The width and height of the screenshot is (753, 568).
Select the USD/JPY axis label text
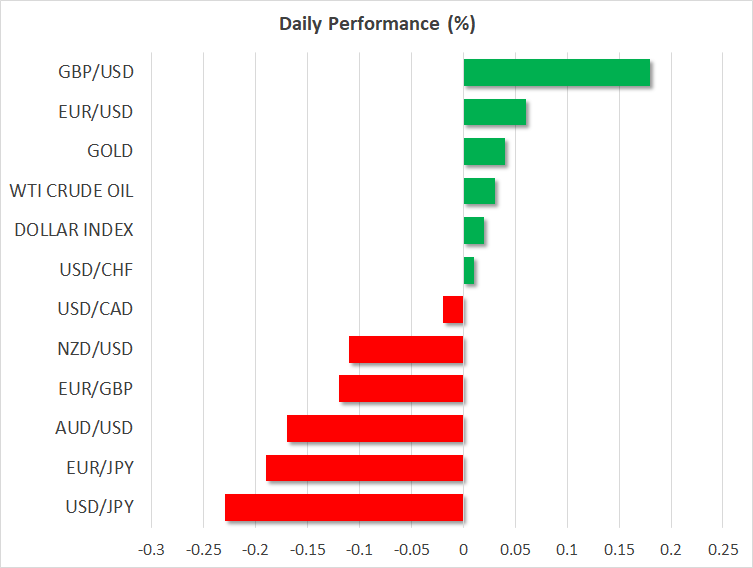[98, 507]
